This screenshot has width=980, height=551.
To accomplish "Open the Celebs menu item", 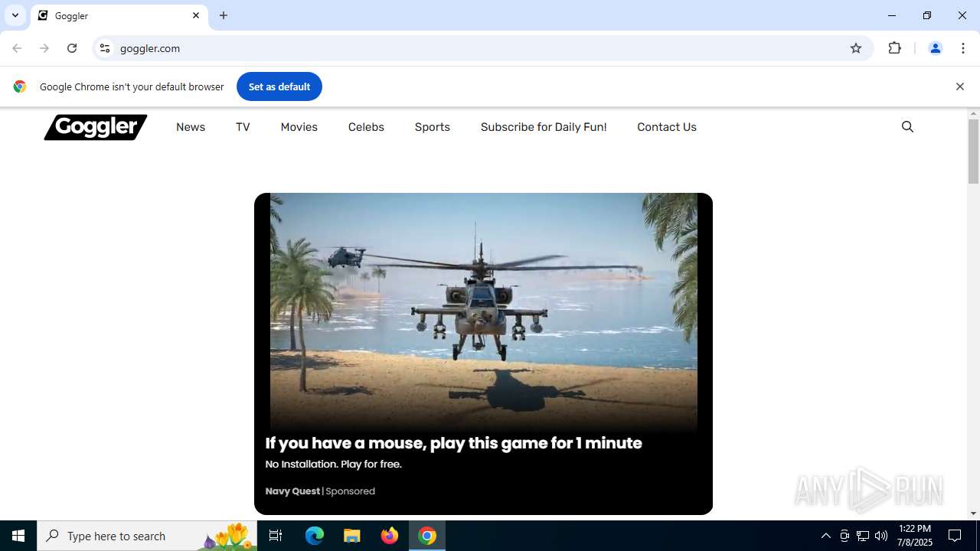I will 366,127.
